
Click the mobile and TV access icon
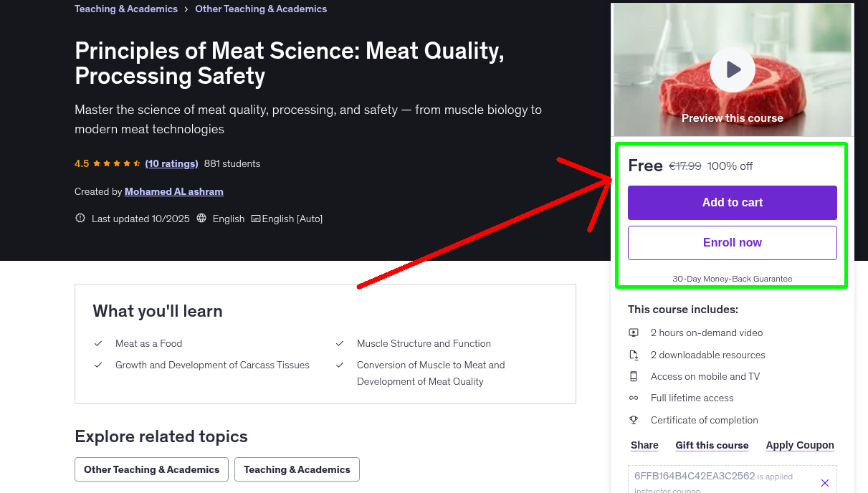(x=634, y=376)
